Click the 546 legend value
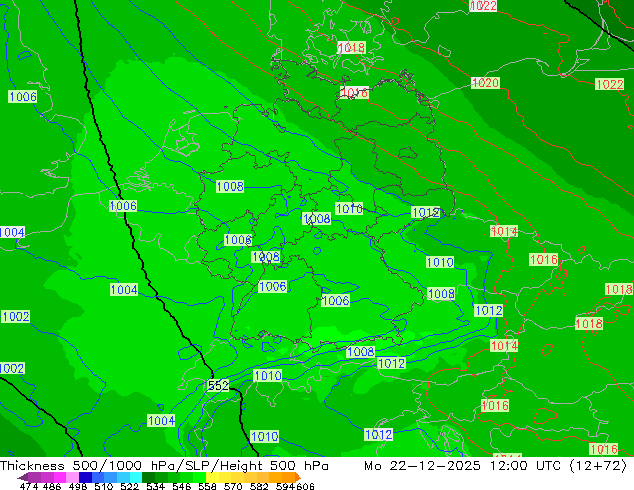This screenshot has height=490, width=634. [181, 486]
